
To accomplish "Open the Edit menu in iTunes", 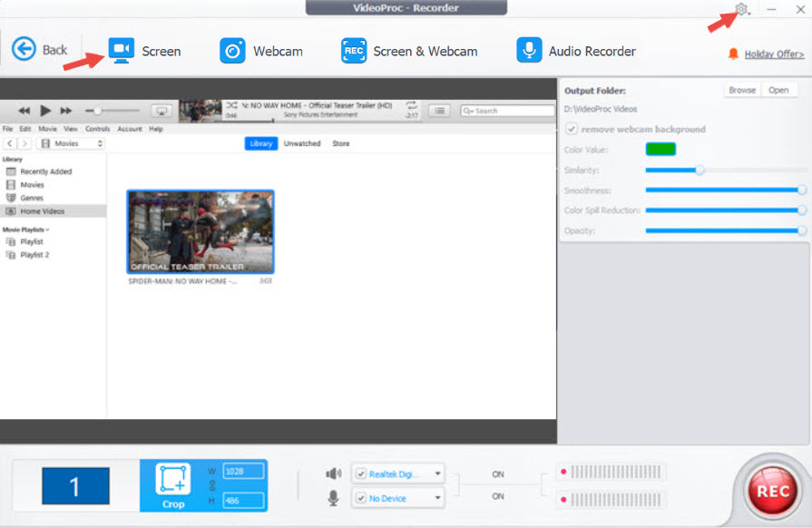I will (x=24, y=129).
